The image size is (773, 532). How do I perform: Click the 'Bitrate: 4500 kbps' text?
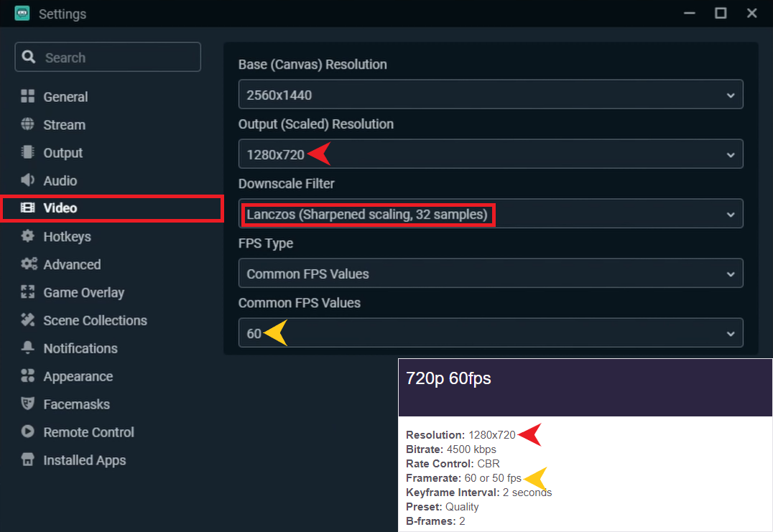click(x=450, y=449)
